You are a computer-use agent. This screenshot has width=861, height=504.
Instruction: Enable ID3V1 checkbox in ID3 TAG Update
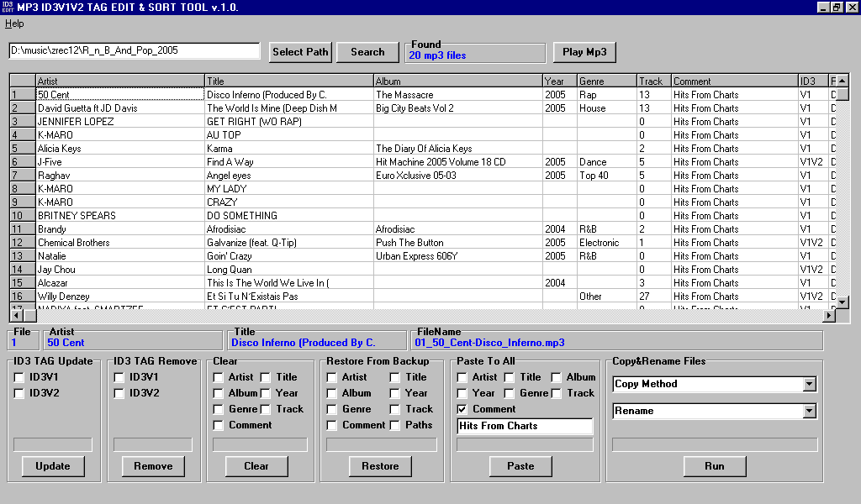[x=19, y=377]
